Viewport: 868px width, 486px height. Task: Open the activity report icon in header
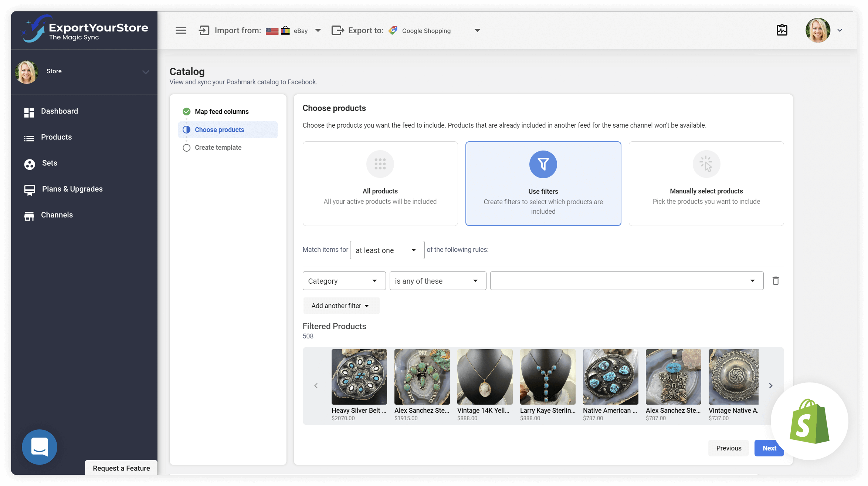(782, 30)
